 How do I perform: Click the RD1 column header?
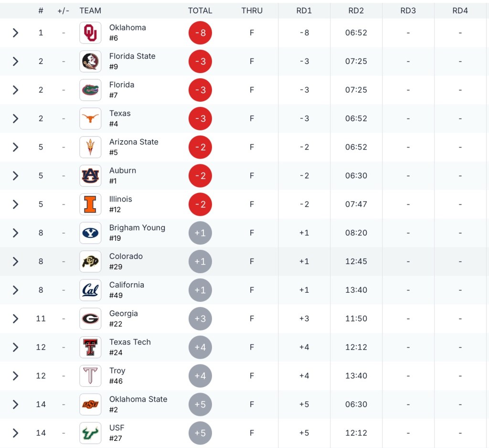coord(304,11)
